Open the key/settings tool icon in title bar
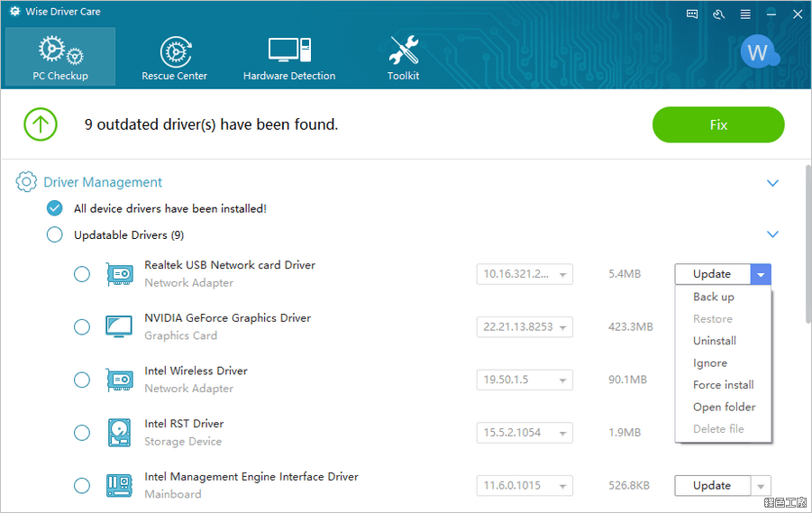This screenshot has width=812, height=513. 718,14
